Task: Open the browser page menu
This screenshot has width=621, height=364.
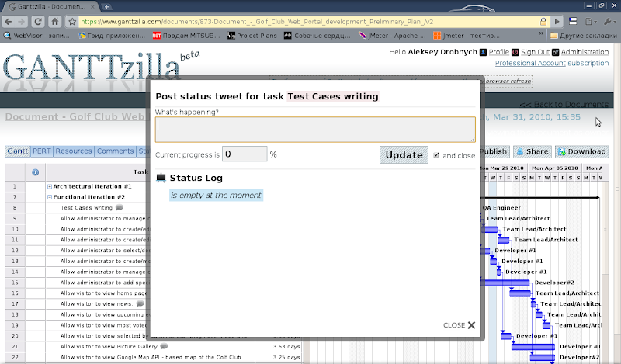Action: point(591,22)
